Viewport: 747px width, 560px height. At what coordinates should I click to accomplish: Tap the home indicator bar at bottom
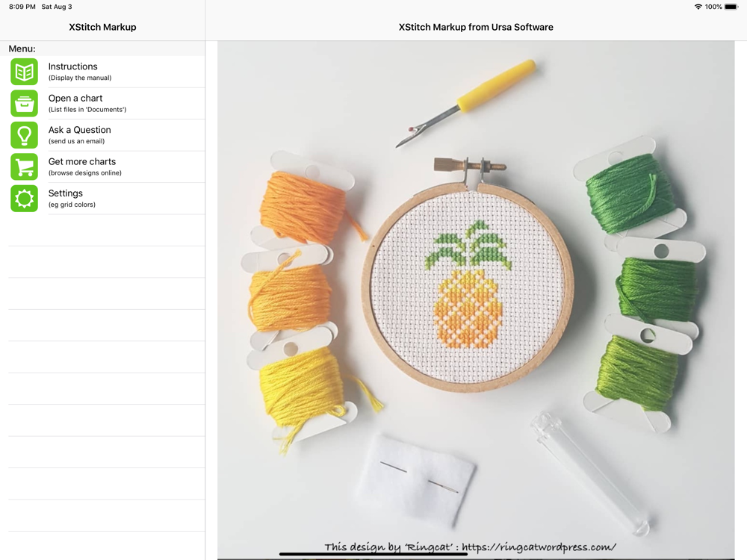click(x=373, y=554)
